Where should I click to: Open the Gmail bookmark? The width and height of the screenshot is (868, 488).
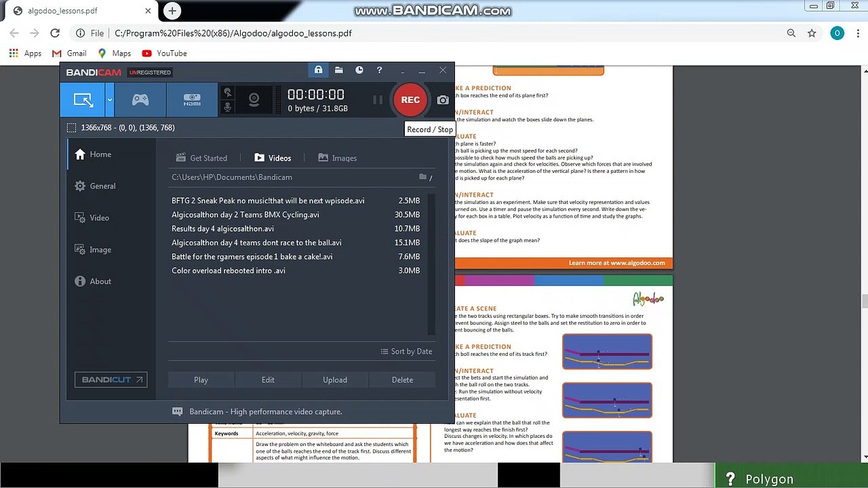coord(69,54)
